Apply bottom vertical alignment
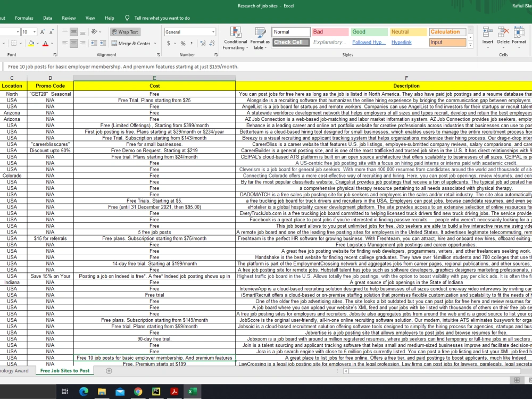The width and height of the screenshot is (532, 399). click(82, 32)
